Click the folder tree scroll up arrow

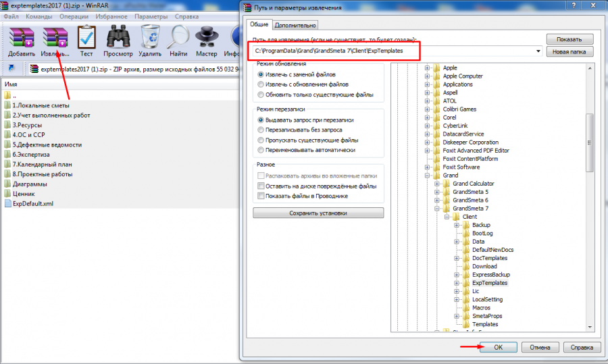pos(590,68)
